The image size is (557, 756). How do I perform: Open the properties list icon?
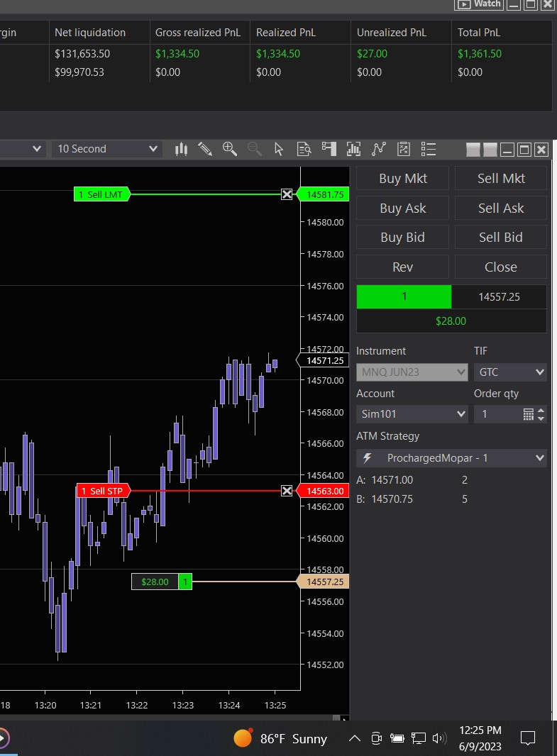429,149
